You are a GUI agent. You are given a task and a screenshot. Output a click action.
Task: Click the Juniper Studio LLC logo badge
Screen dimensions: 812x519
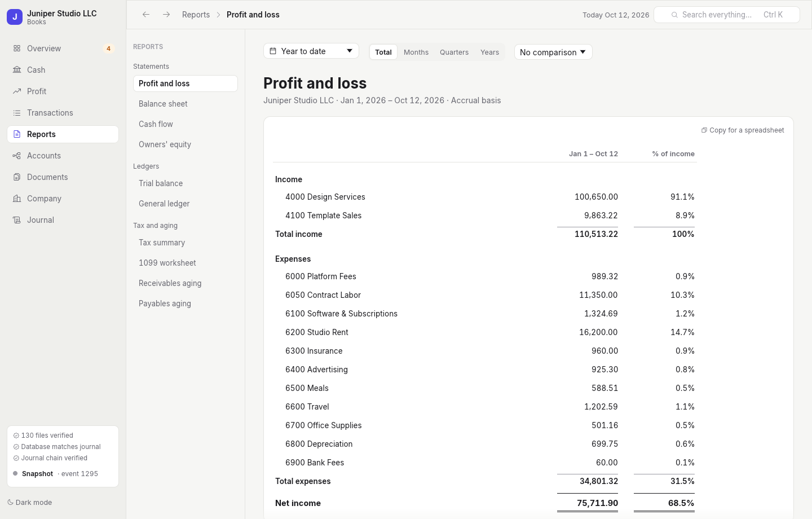[15, 17]
